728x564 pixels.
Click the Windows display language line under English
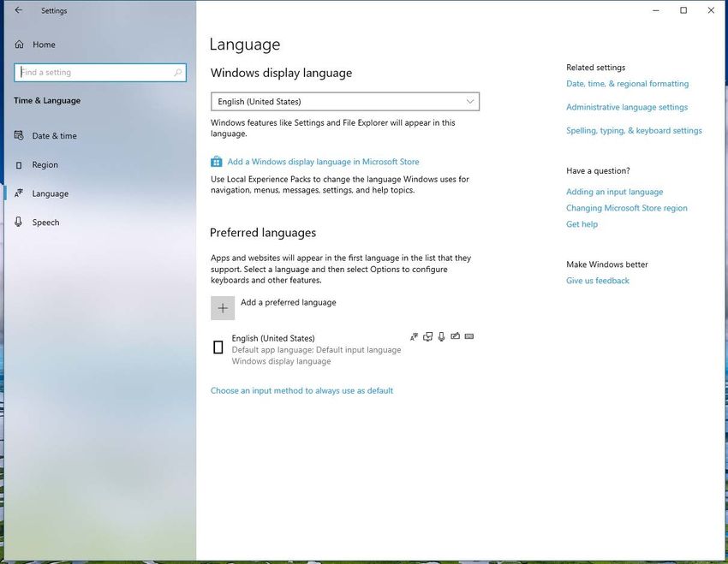coord(281,361)
